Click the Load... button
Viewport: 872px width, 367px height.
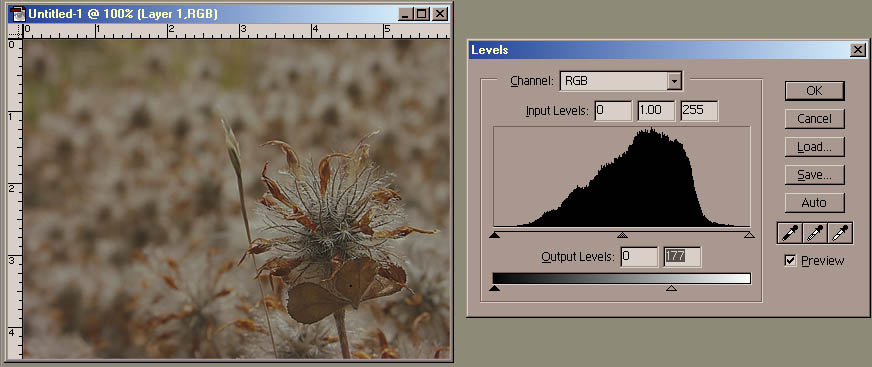coord(814,147)
